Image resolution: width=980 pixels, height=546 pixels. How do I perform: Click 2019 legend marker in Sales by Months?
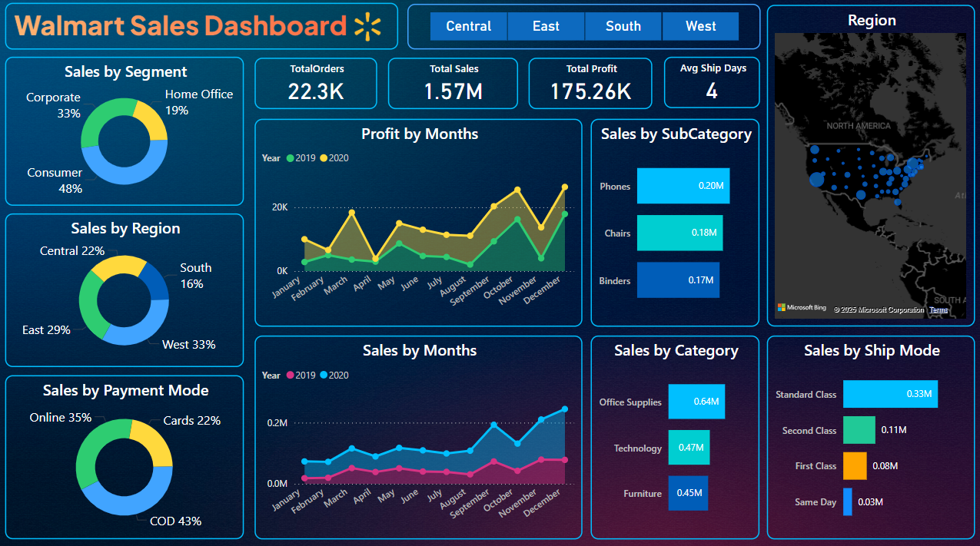(x=291, y=376)
